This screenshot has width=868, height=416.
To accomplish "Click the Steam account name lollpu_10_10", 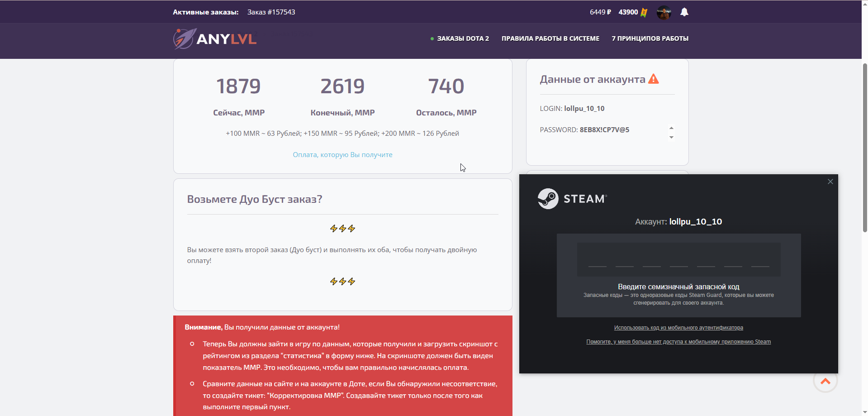I will click(x=696, y=222).
